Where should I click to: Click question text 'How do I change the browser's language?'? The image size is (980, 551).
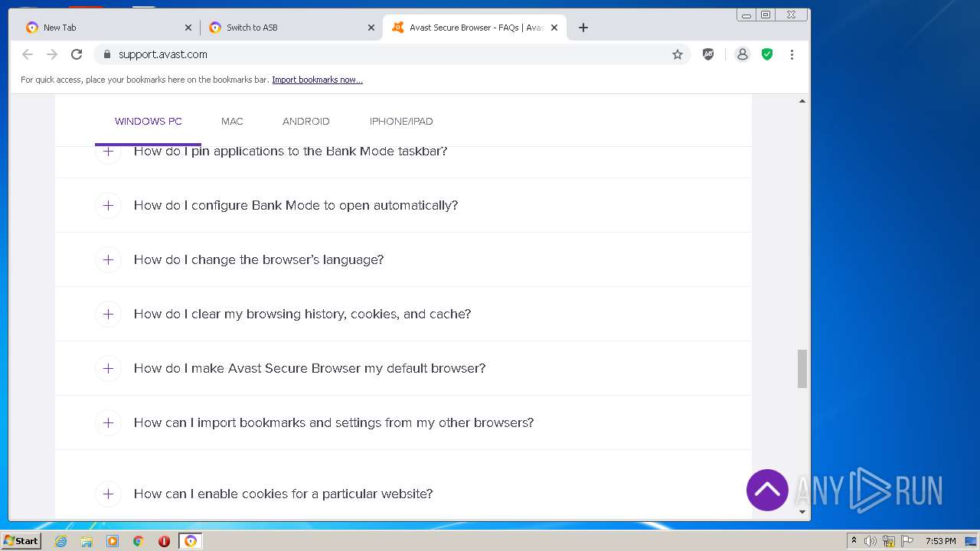[259, 259]
